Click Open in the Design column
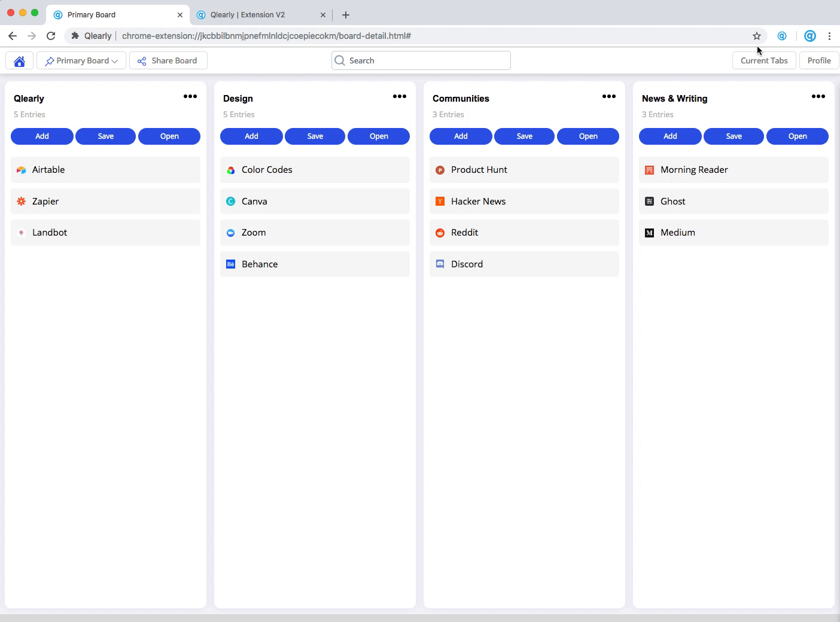The width and height of the screenshot is (840, 622). coord(379,136)
